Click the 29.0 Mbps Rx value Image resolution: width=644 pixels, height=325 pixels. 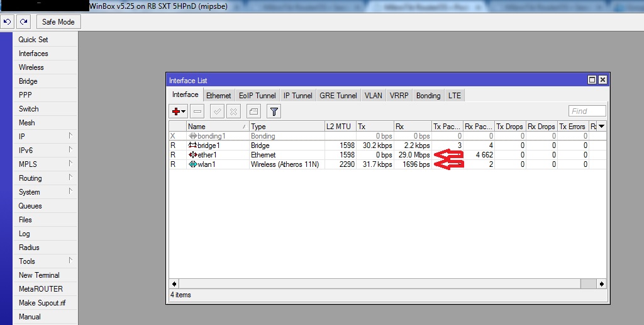(x=414, y=155)
